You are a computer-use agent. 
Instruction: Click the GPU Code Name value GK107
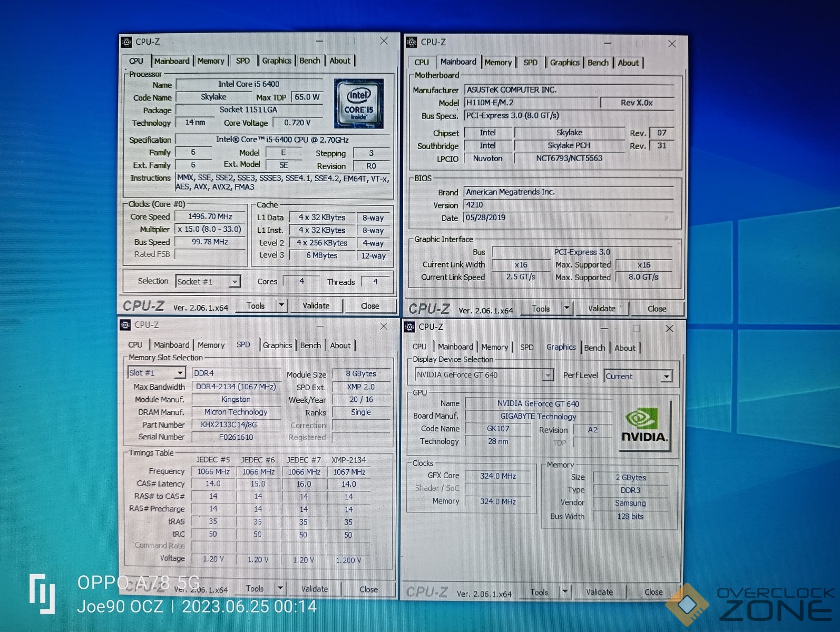click(498, 429)
